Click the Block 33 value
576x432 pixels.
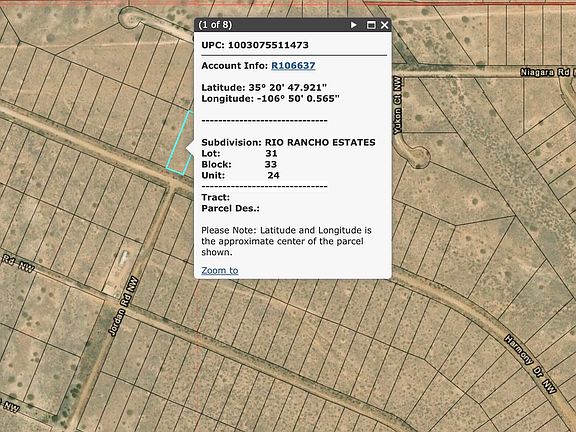(x=270, y=165)
